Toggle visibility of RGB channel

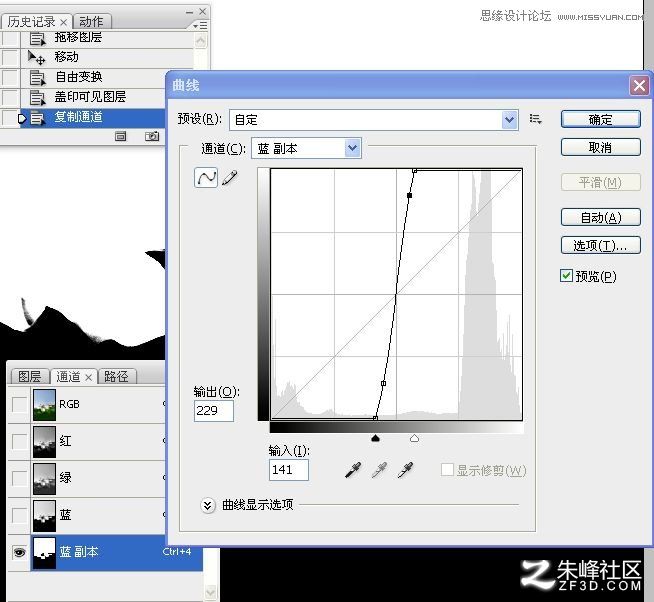19,405
